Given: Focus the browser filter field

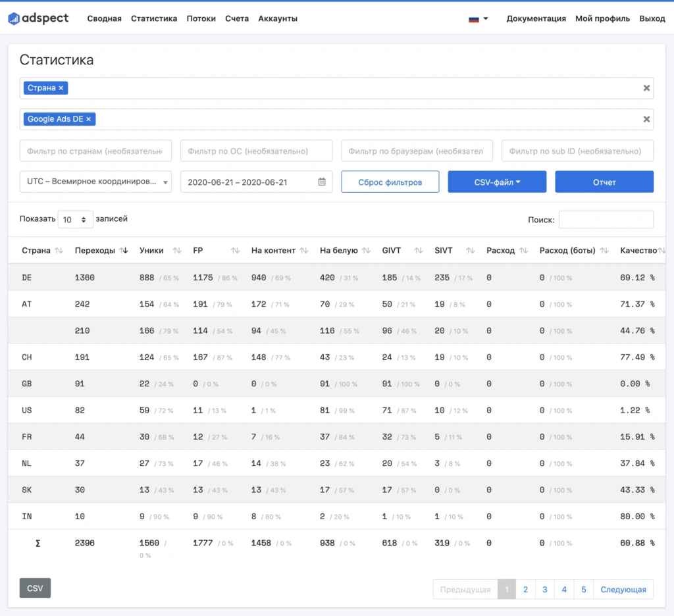Looking at the screenshot, I should [417, 151].
